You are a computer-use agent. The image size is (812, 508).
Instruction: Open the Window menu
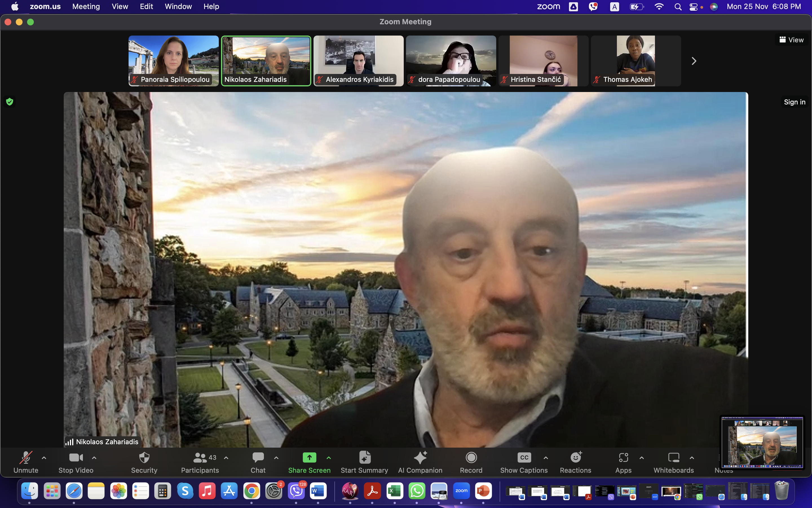178,7
